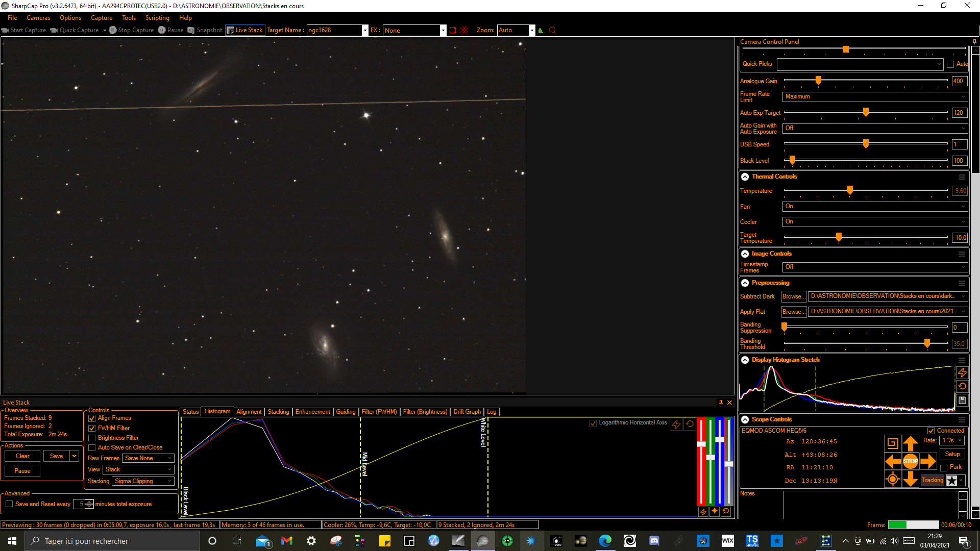The height and width of the screenshot is (551, 980).
Task: Click the orange STOP button in Scope Controls
Action: pos(911,461)
